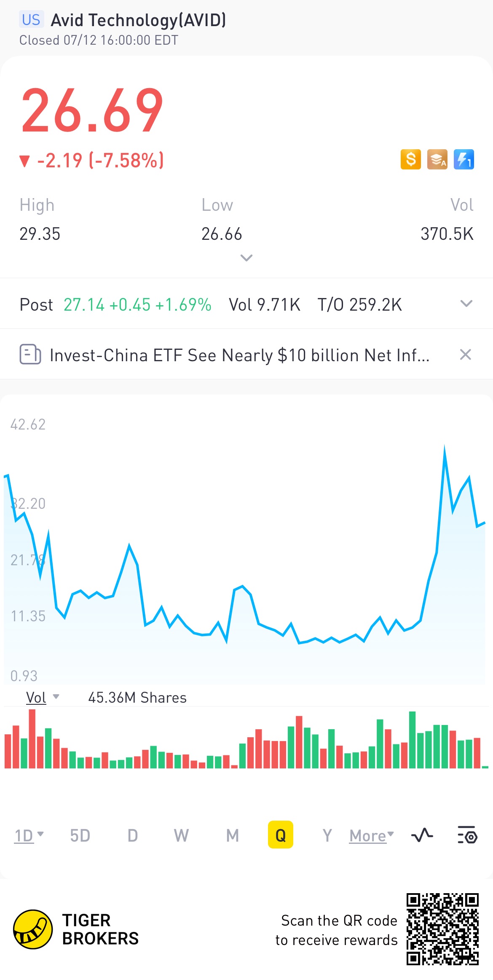Switch to the W weekly chart tab
This screenshot has height=980, width=493.
181,835
